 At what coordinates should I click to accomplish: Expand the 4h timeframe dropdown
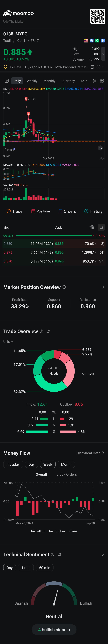84,81
